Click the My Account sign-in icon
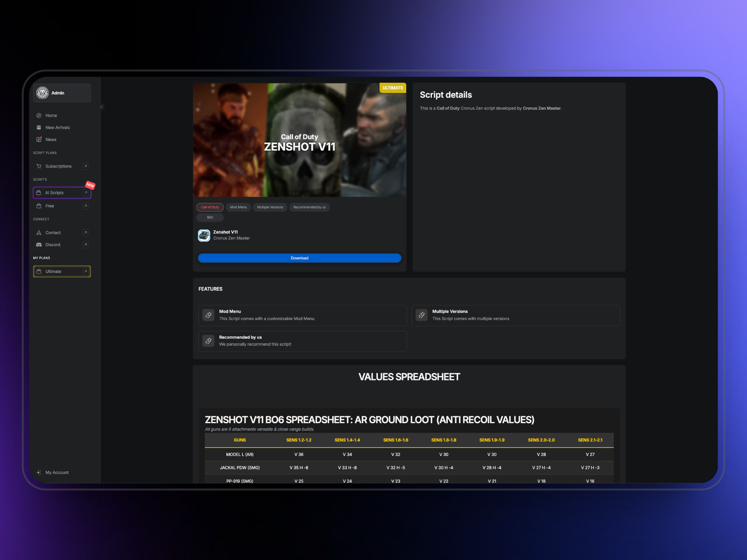Screen dimensions: 747x560 pyautogui.click(x=39, y=472)
